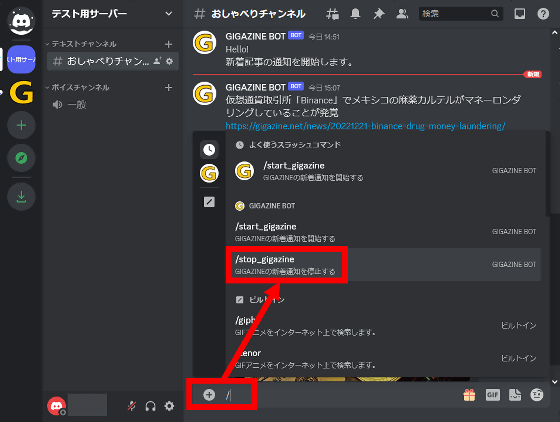The image size is (560, 422).
Task: Select frequently used commands clock tab
Action: 209,149
